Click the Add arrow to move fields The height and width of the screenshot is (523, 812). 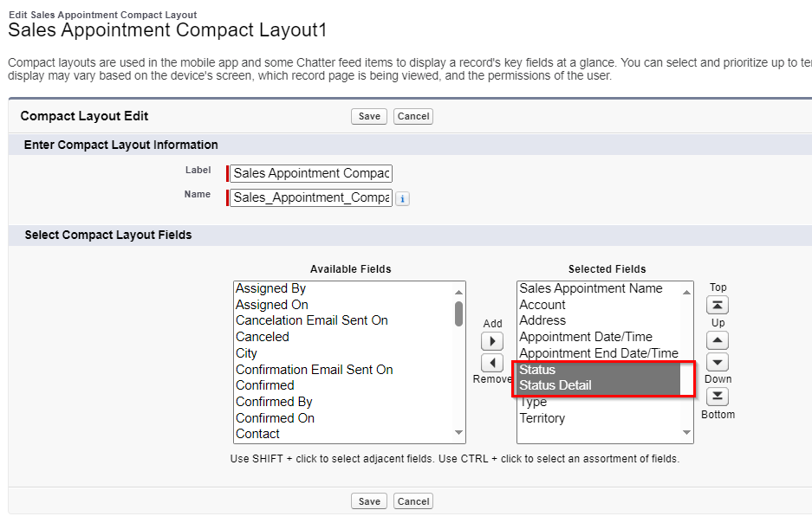tap(491, 341)
